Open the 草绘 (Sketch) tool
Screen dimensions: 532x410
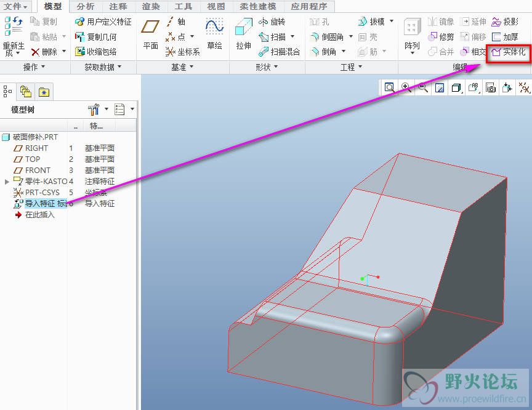click(x=214, y=34)
